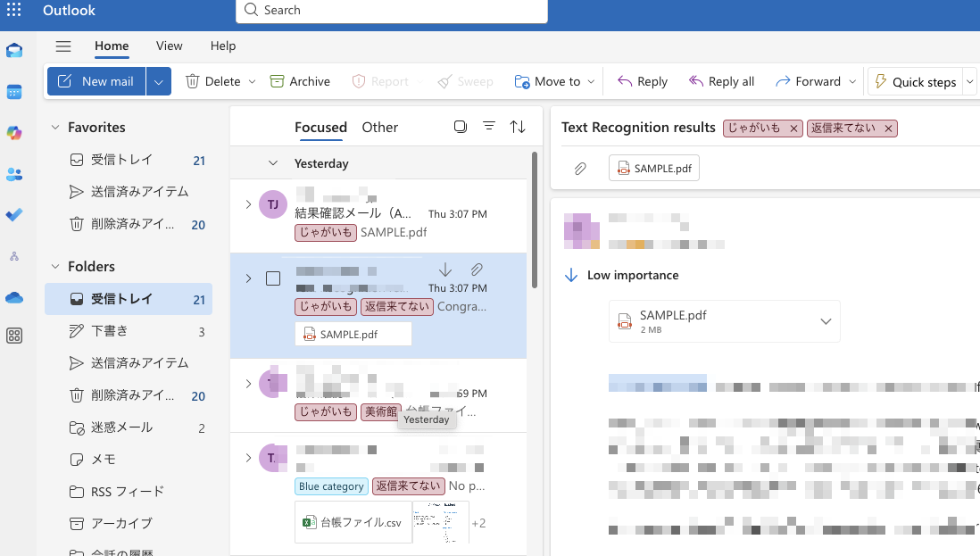This screenshot has width=980, height=556.
Task: Expand SAMPLE.pdf attachment options chevron
Action: [x=826, y=321]
